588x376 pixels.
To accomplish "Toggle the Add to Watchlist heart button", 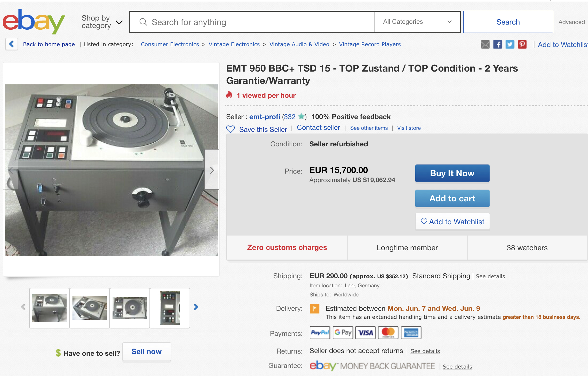I will [x=452, y=222].
